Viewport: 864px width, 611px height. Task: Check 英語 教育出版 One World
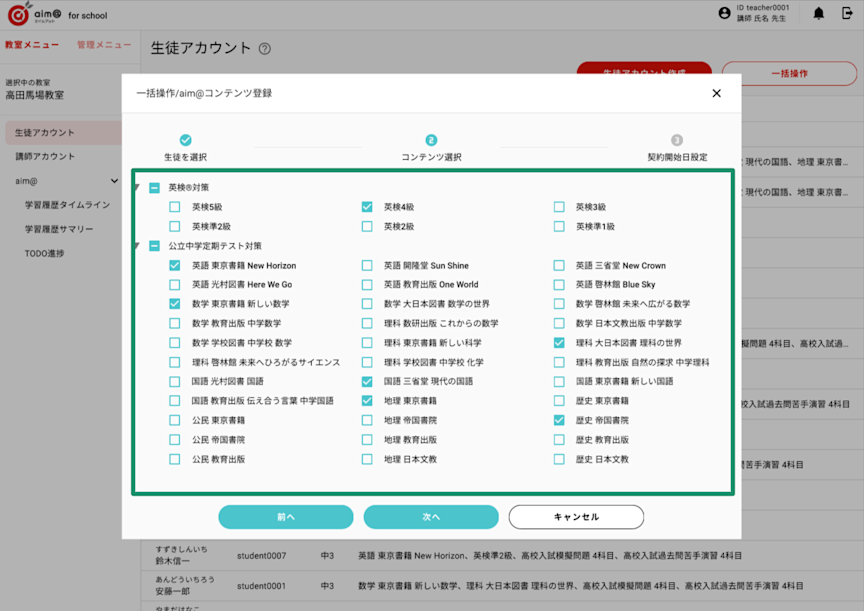coord(367,285)
